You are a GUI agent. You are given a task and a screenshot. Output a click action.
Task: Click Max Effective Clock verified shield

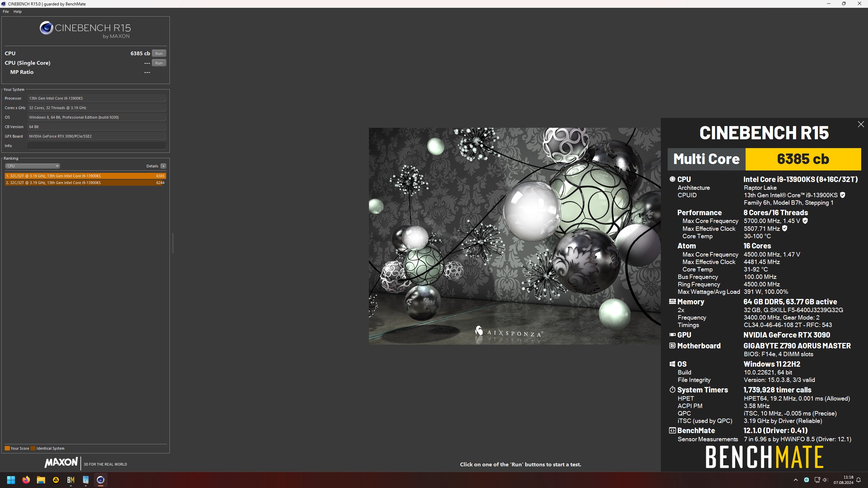pyautogui.click(x=785, y=228)
